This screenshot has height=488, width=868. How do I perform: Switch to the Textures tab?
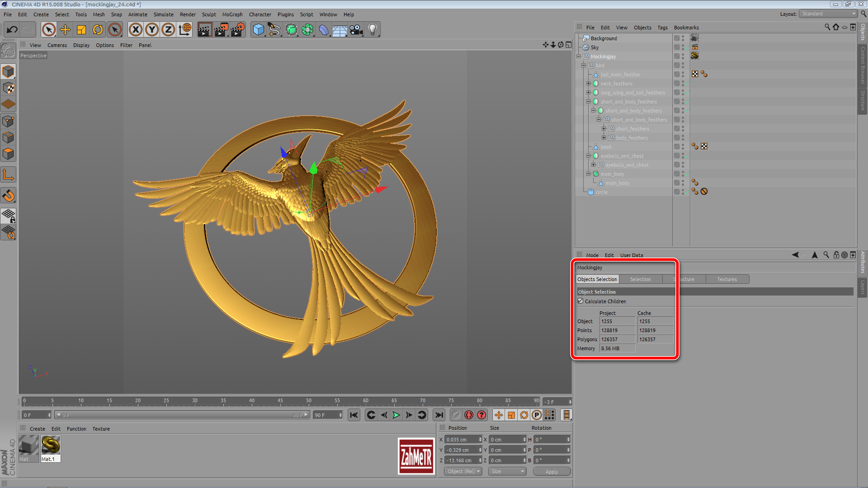[727, 279]
